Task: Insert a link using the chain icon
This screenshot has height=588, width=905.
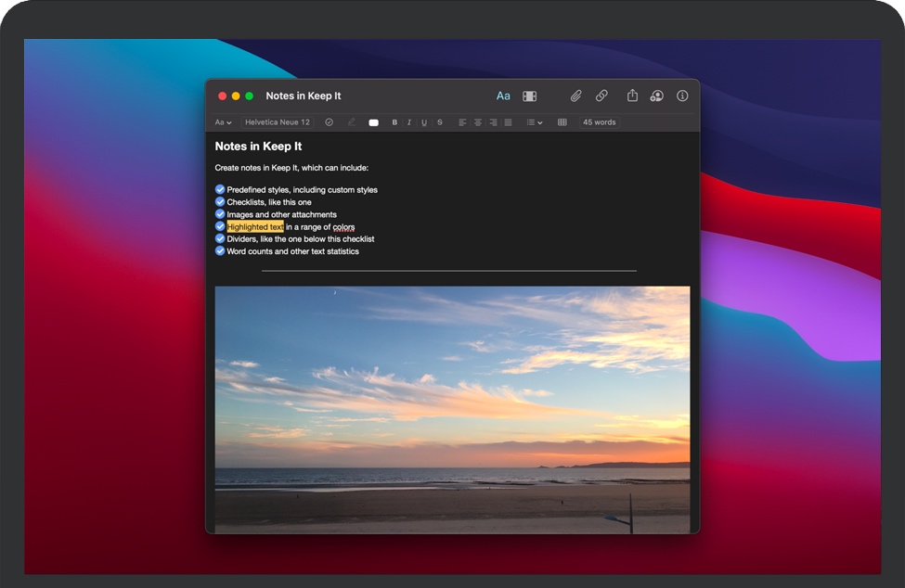Action: click(x=601, y=96)
